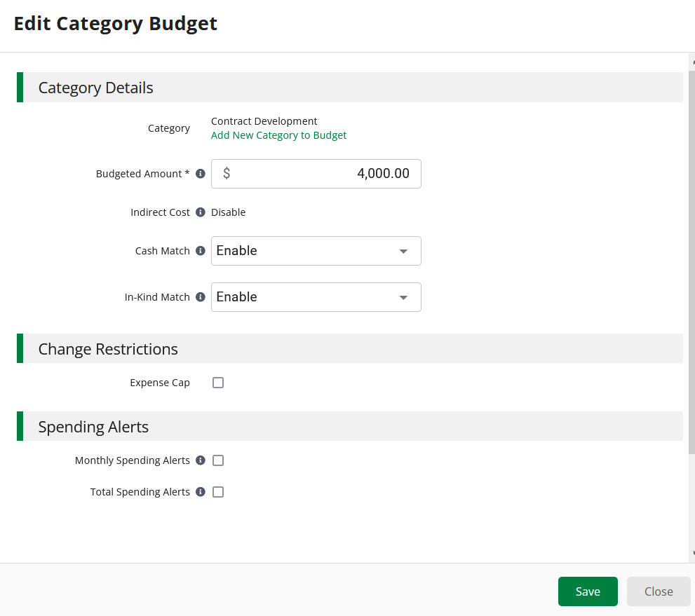Image resolution: width=695 pixels, height=616 pixels.
Task: Enable the Expense Cap checkbox
Action: [x=218, y=383]
